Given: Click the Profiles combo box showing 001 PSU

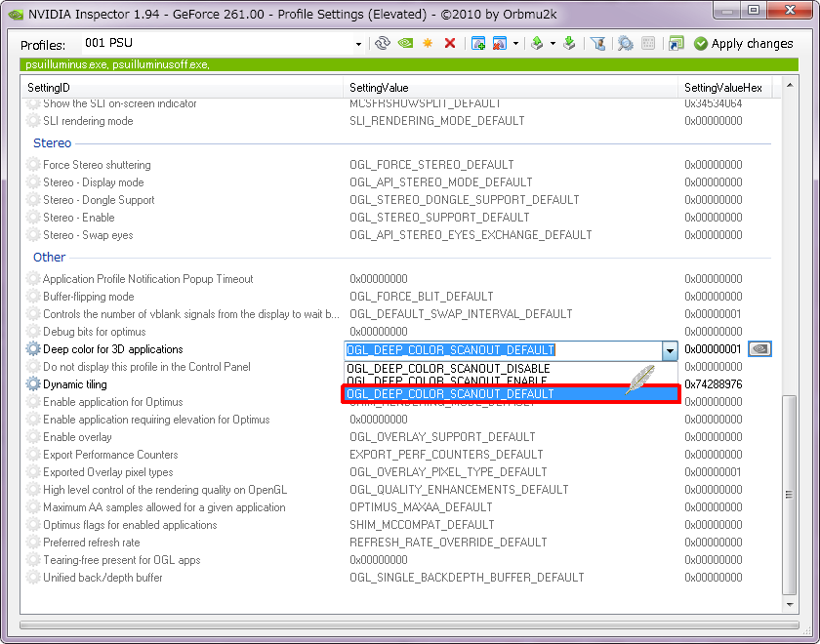Looking at the screenshot, I should tap(223, 43).
